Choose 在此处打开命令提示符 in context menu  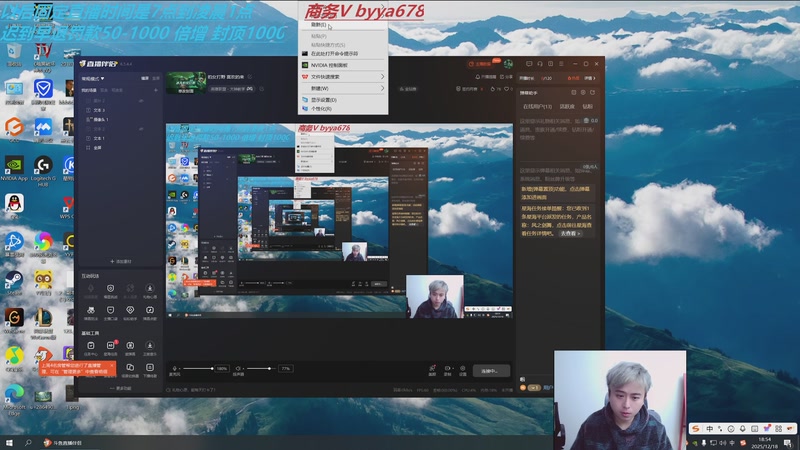pos(343,54)
